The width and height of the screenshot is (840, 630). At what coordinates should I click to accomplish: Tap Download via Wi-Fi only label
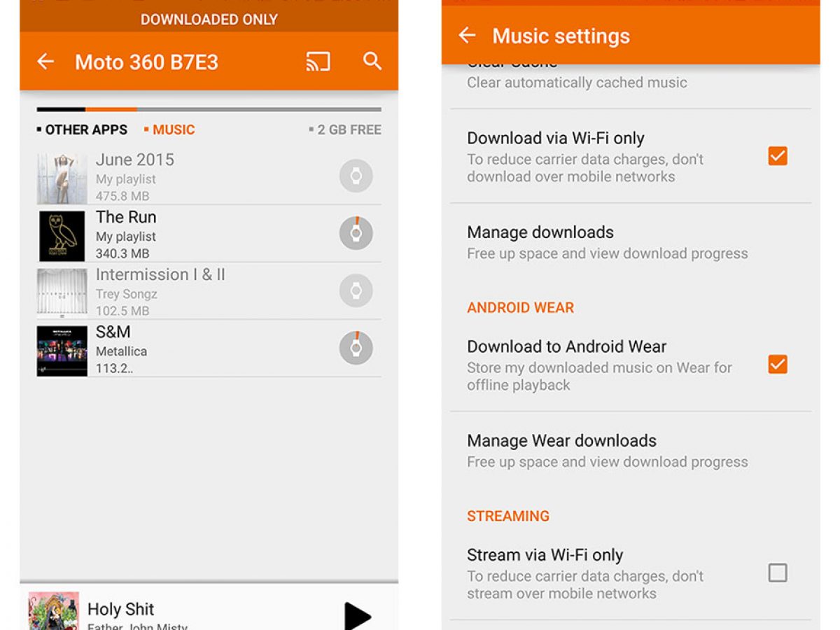click(556, 139)
